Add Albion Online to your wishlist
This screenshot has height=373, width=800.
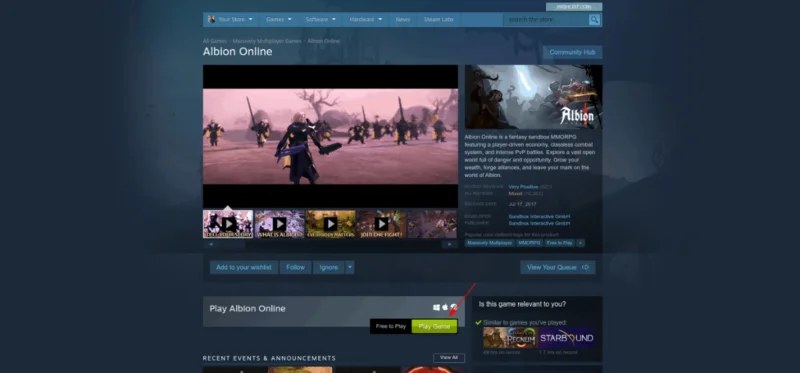[x=244, y=267]
